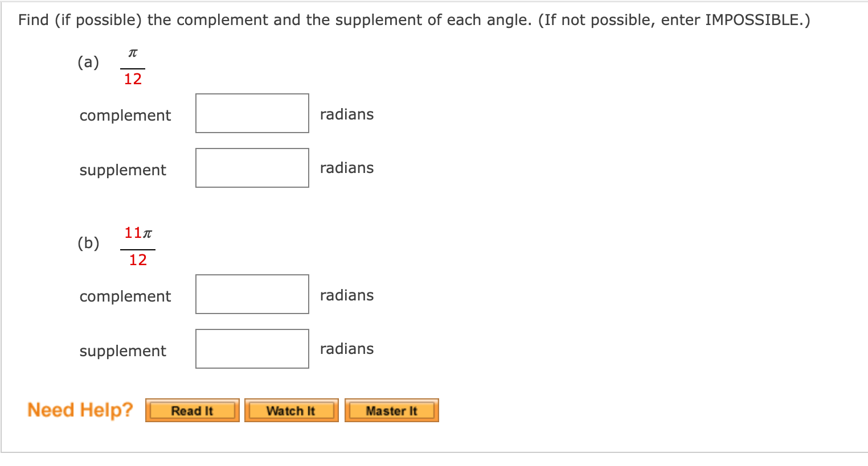Click the radians label beside part (b) complement
The image size is (868, 466).
(346, 295)
